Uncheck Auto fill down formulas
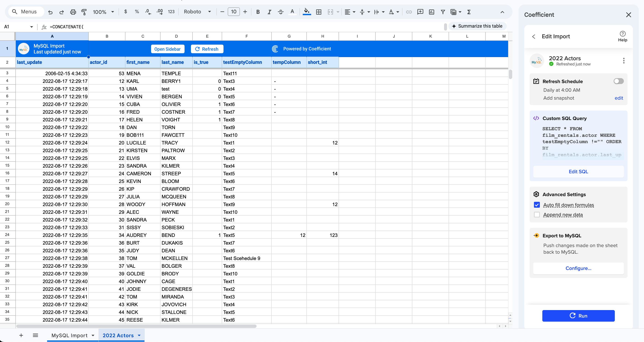Screen dimensions: 644x342 click(536, 205)
